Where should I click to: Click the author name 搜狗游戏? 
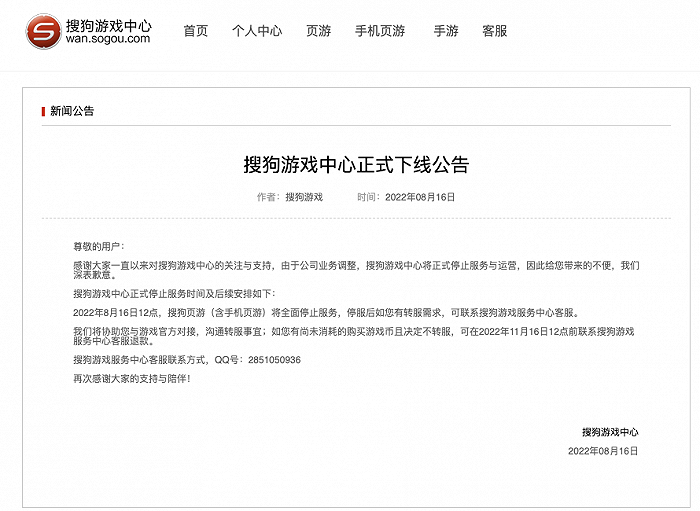[x=304, y=197]
